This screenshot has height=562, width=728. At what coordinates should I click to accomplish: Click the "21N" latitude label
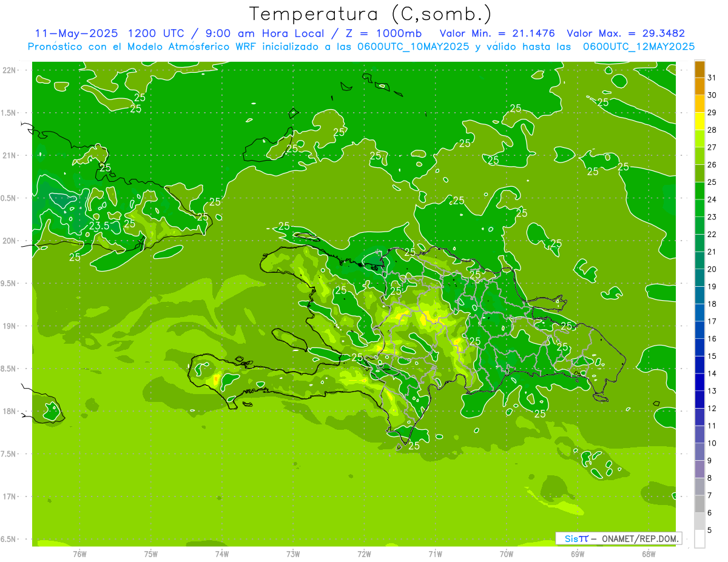click(9, 155)
